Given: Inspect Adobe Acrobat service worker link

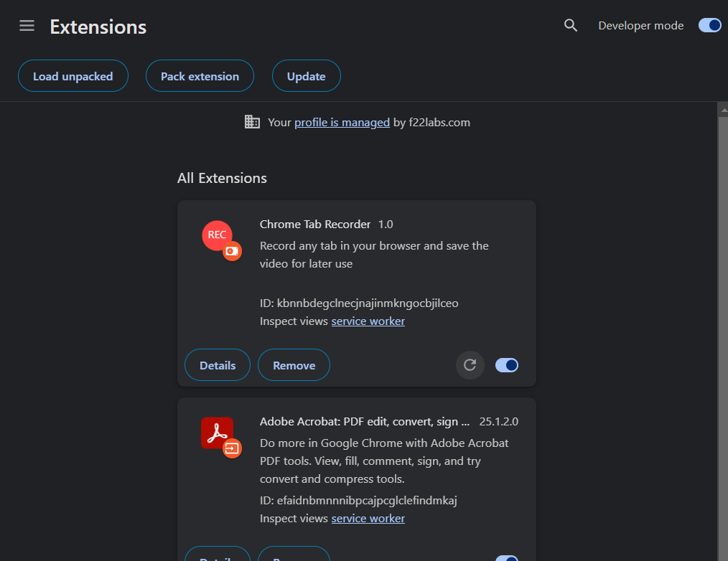Looking at the screenshot, I should tap(368, 518).
